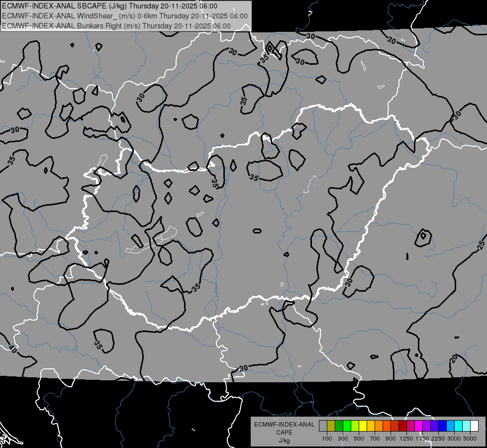Click the legend value 1750
487x448 pixels.
pos(423,439)
